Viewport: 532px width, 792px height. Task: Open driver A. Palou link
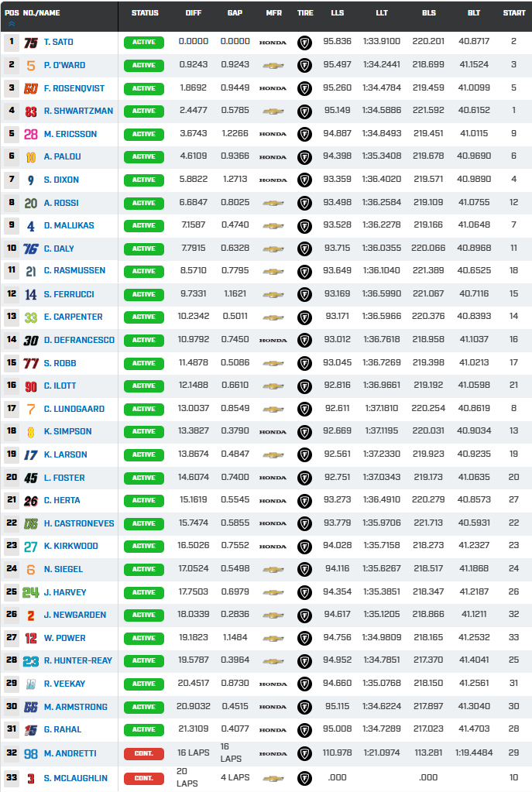[x=62, y=156]
